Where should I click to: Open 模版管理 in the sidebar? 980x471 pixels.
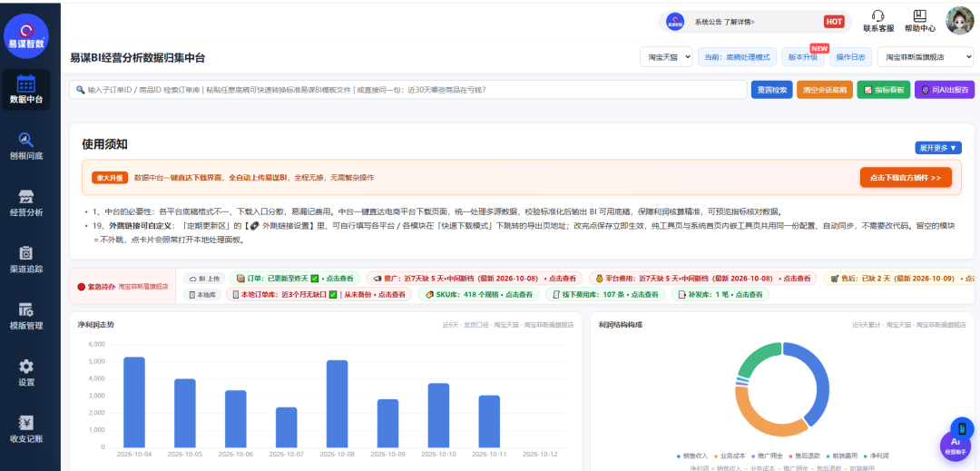tap(26, 317)
